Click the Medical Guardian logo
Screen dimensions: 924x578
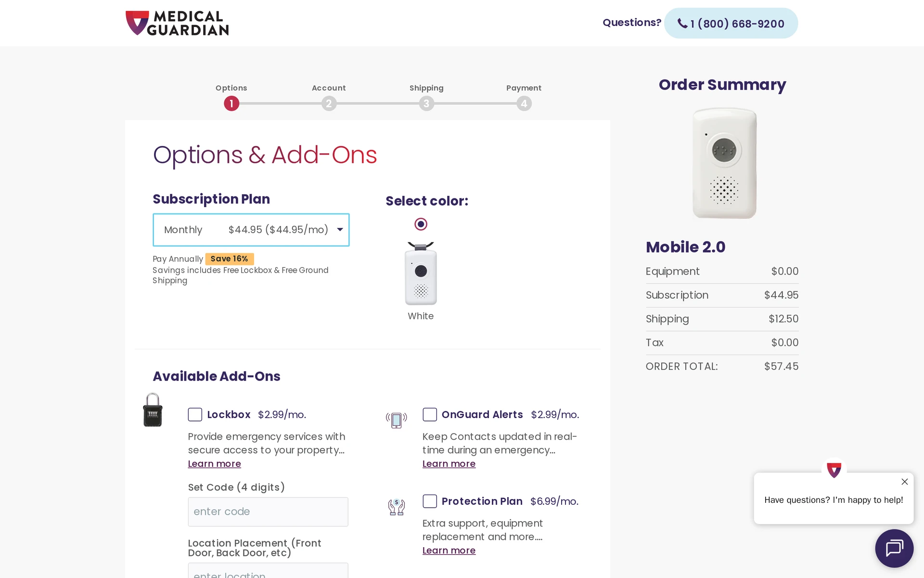177,23
